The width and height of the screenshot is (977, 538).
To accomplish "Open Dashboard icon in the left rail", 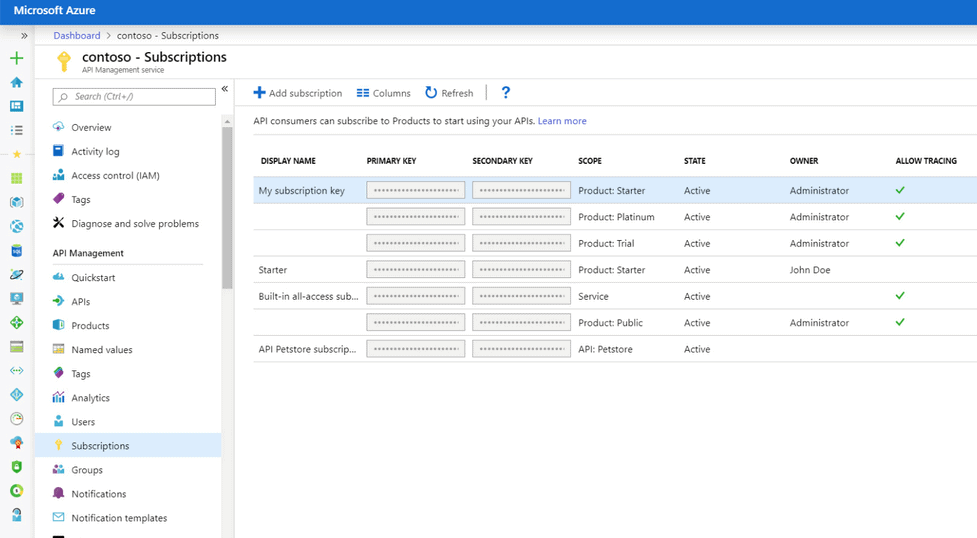I will [x=16, y=106].
